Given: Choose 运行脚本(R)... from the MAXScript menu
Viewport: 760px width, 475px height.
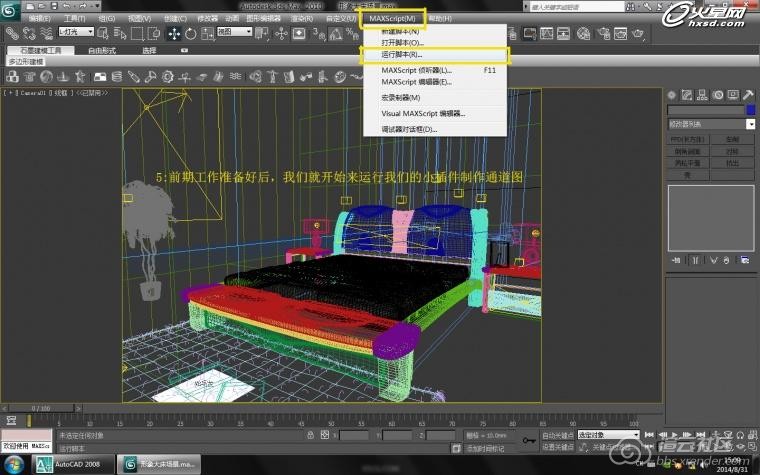Looking at the screenshot, I should pos(402,54).
